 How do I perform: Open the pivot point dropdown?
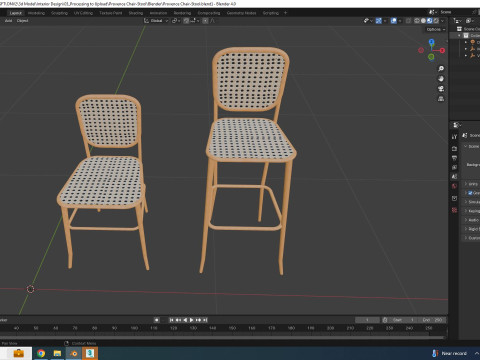tap(176, 21)
